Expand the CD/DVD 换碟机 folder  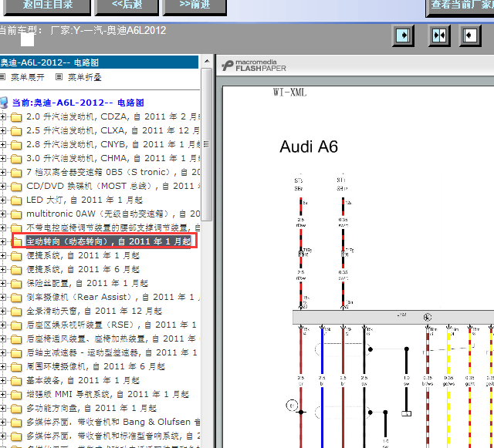(x=3, y=186)
